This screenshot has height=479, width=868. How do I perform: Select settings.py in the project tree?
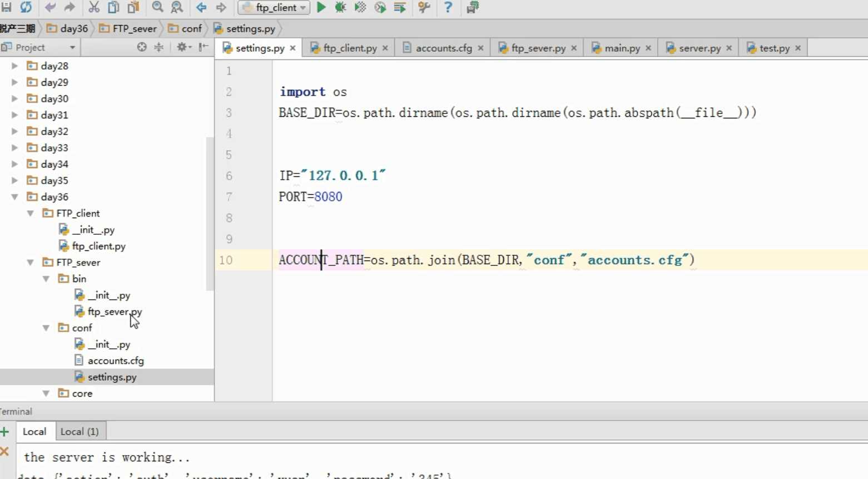[x=106, y=377]
